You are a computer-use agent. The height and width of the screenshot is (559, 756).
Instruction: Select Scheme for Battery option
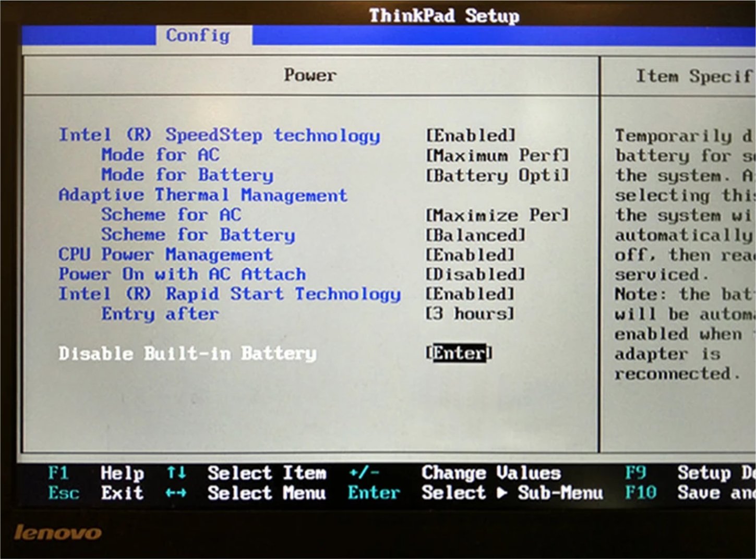coord(198,235)
